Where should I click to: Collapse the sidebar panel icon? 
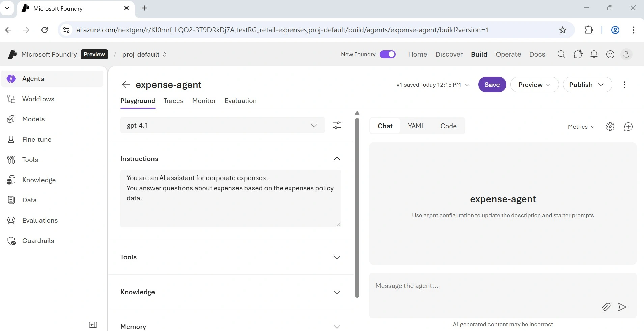93,325
